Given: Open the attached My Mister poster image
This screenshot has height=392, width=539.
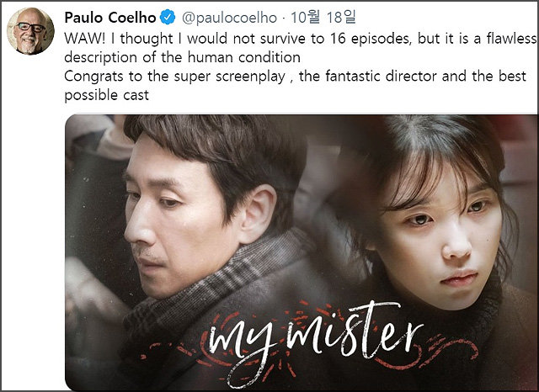Looking at the screenshot, I should point(302,252).
